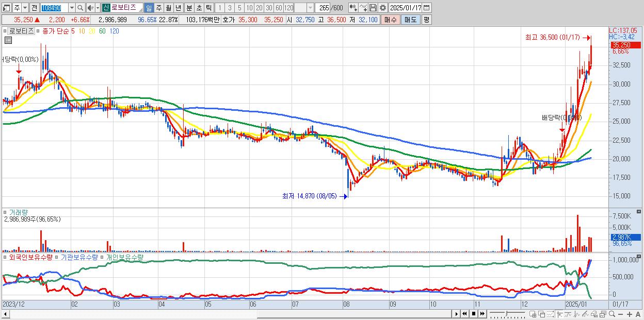This screenshot has width=644, height=320.
Task: Open the dropdown beside the speaker icon
Action: [98, 8]
